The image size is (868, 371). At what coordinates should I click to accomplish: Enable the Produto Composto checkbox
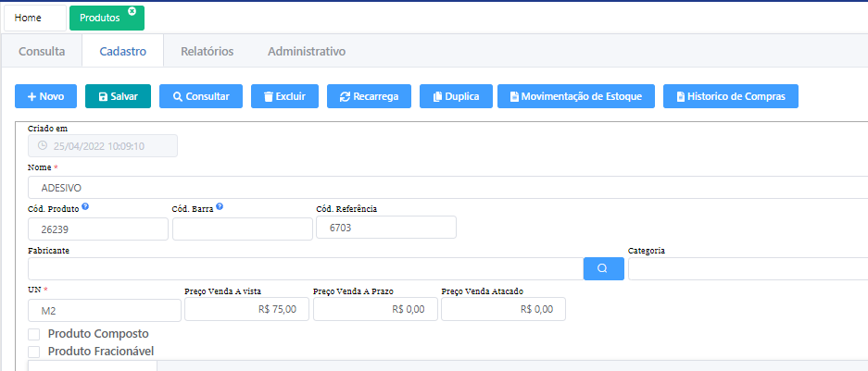click(x=34, y=333)
